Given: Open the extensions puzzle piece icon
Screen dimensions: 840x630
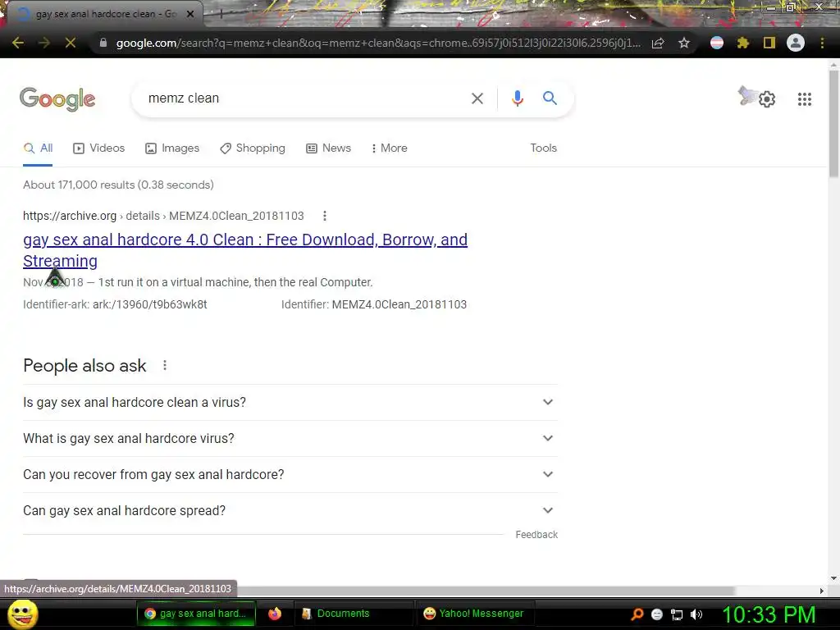Looking at the screenshot, I should pos(743,43).
